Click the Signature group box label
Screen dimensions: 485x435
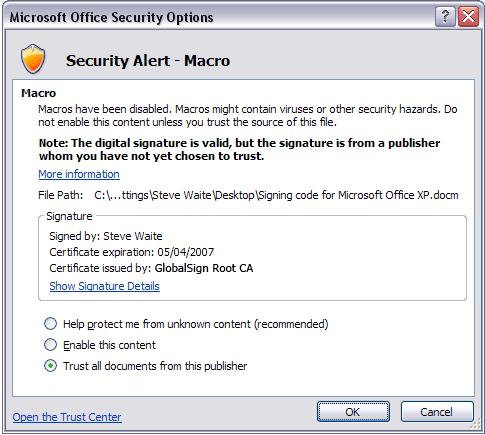pos(69,216)
